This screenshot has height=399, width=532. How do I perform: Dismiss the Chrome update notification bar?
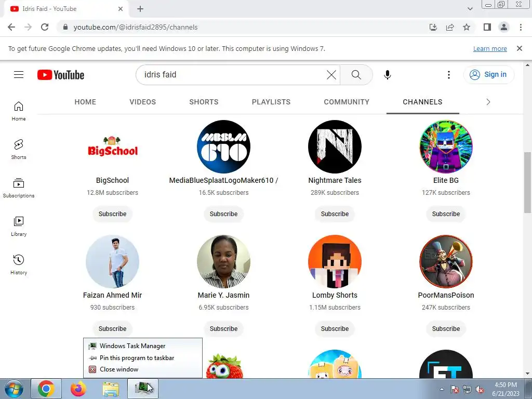520,48
